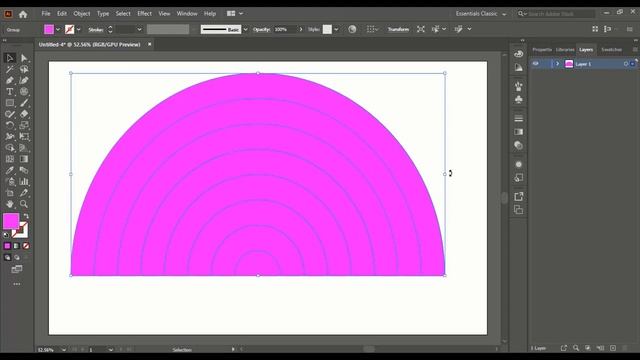Screen dimensions: 640x360
Task: Choose the Hand tool
Action: 10,204
